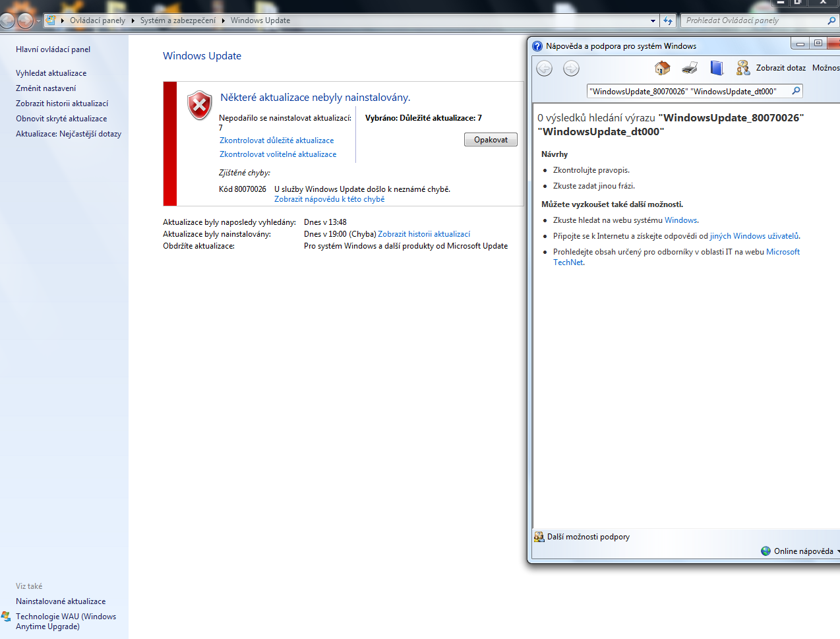Click Vybráno: Důležité aktualizace: 7 text
This screenshot has width=840, height=639.
pos(423,118)
